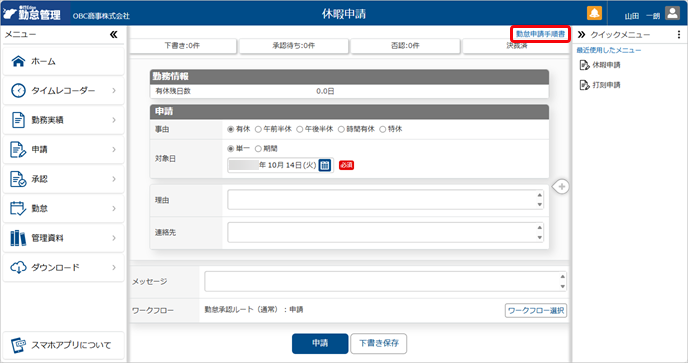This screenshot has width=688, height=363.
Task: Expand the ダウンロード menu arrow
Action: coord(114,267)
